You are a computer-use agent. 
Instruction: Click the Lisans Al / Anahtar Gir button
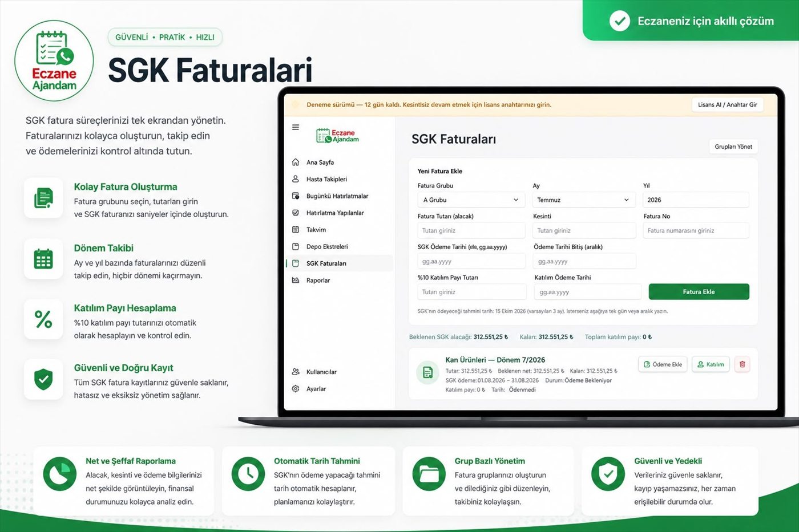[x=727, y=104]
